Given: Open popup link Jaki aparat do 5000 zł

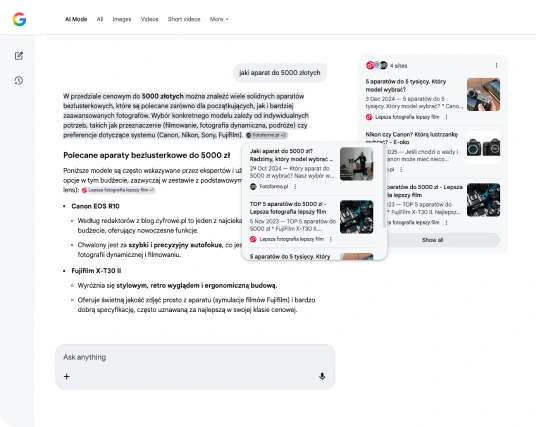Looking at the screenshot, I should [x=291, y=155].
